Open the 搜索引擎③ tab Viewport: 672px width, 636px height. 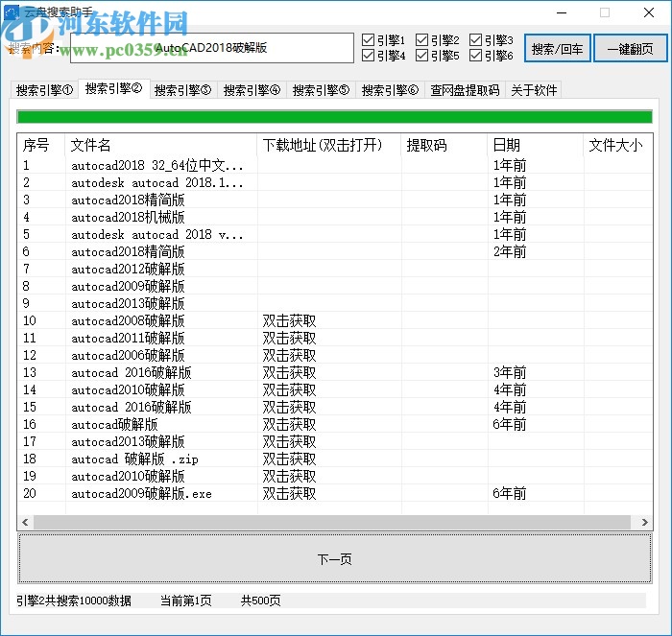point(183,90)
